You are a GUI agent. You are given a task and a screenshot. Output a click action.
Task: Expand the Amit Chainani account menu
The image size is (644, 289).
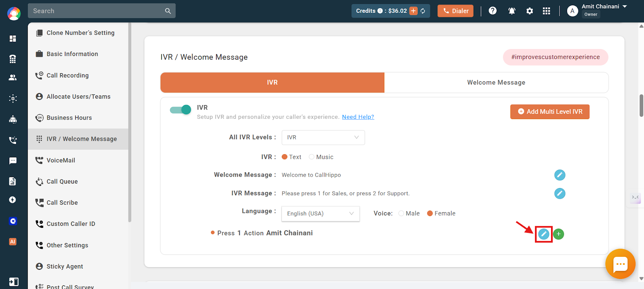tap(625, 6)
